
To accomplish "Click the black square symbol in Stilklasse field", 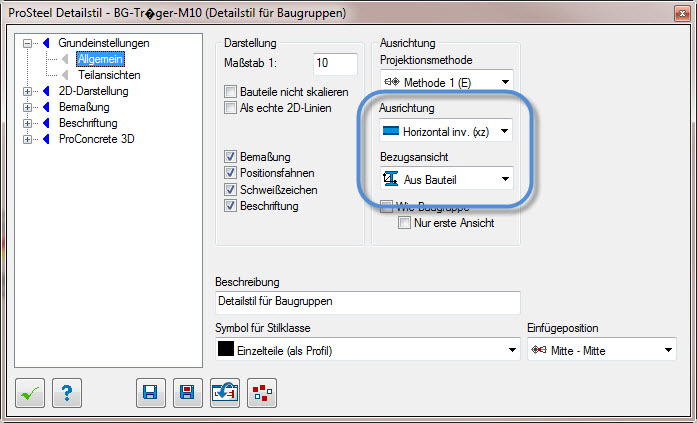I will (226, 349).
